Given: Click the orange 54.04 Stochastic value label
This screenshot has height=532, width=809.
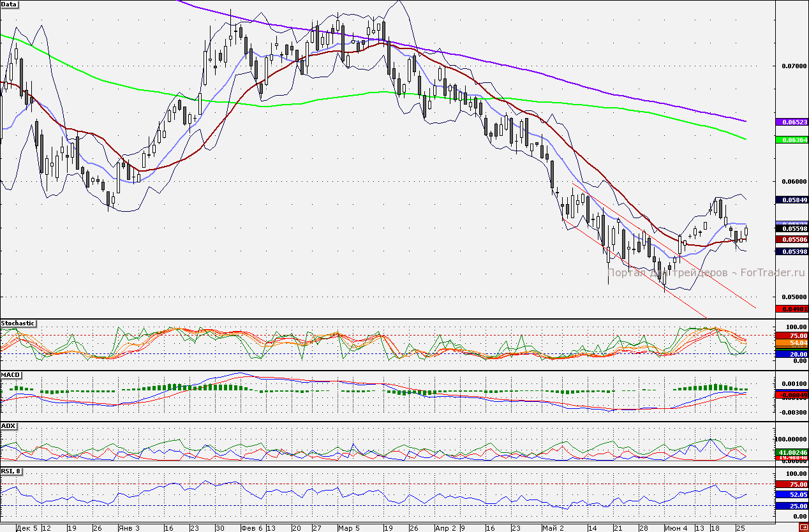Looking at the screenshot, I should click(791, 343).
